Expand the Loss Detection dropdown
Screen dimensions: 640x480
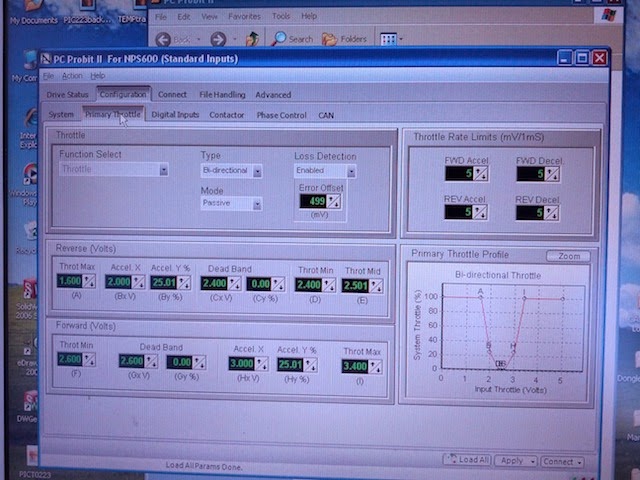click(351, 172)
